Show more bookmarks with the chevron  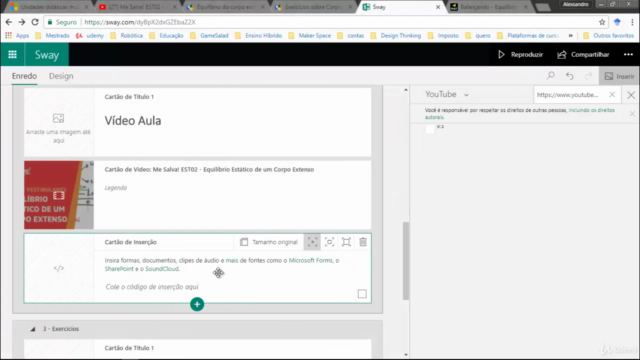[x=571, y=36]
